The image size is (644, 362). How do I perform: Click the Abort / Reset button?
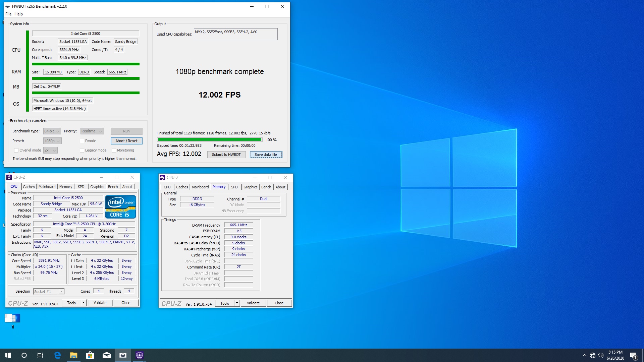click(126, 141)
